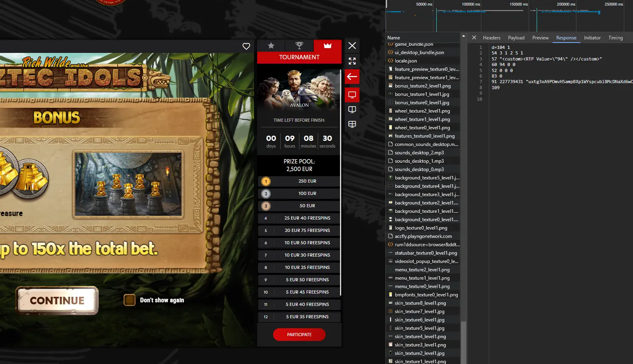633x364 pixels.
Task: Select skin_texture8_level1.png request
Action: point(423,303)
